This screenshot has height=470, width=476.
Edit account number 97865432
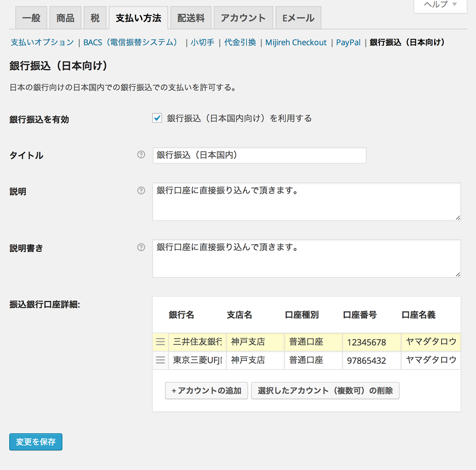372,360
